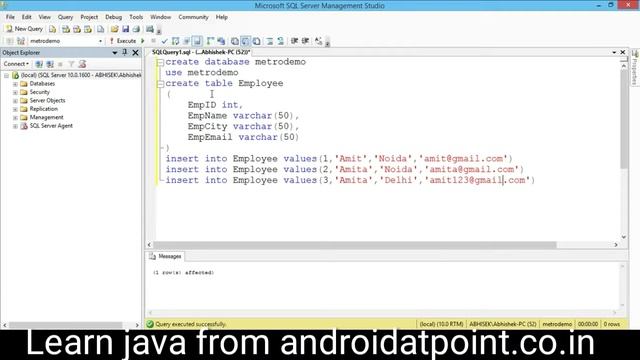This screenshot has height=360, width=640.
Task: Expand the Replication folder
Action: click(x=15, y=109)
